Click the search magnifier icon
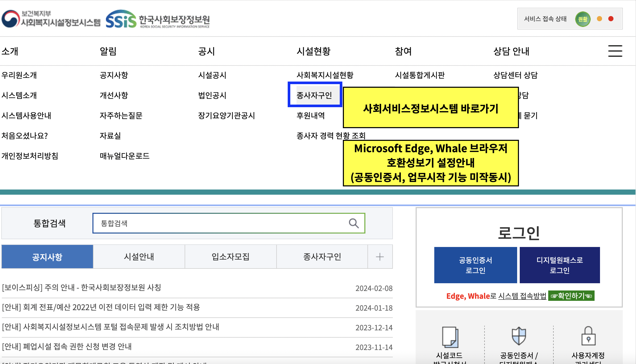 tap(353, 223)
